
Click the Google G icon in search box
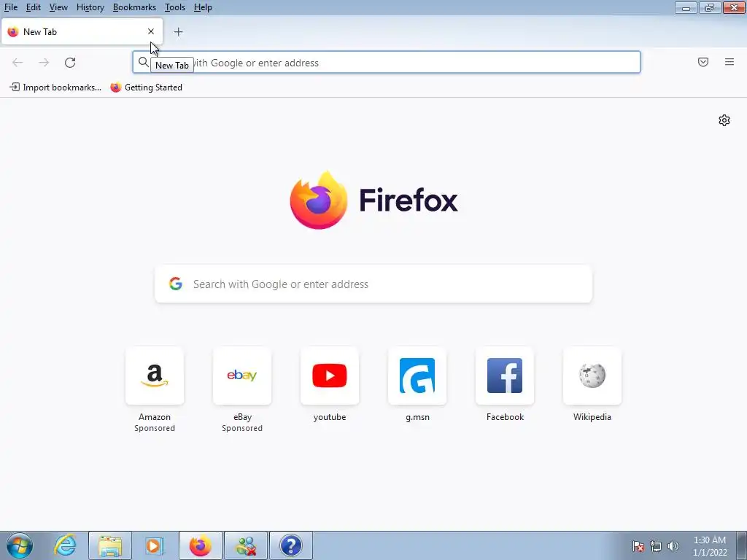tap(176, 284)
